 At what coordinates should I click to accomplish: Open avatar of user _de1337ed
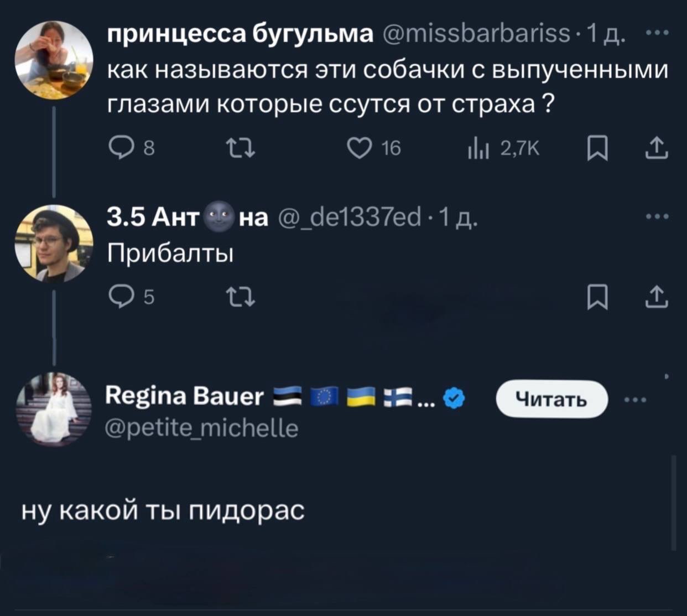pos(54,244)
